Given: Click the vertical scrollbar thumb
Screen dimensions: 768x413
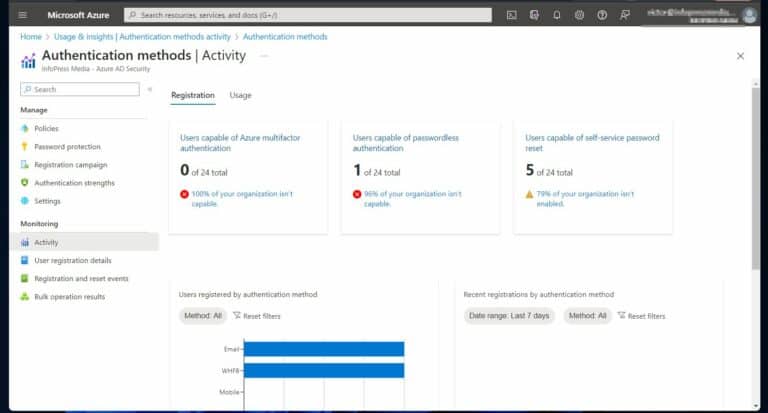Looking at the screenshot, I should tap(755, 179).
